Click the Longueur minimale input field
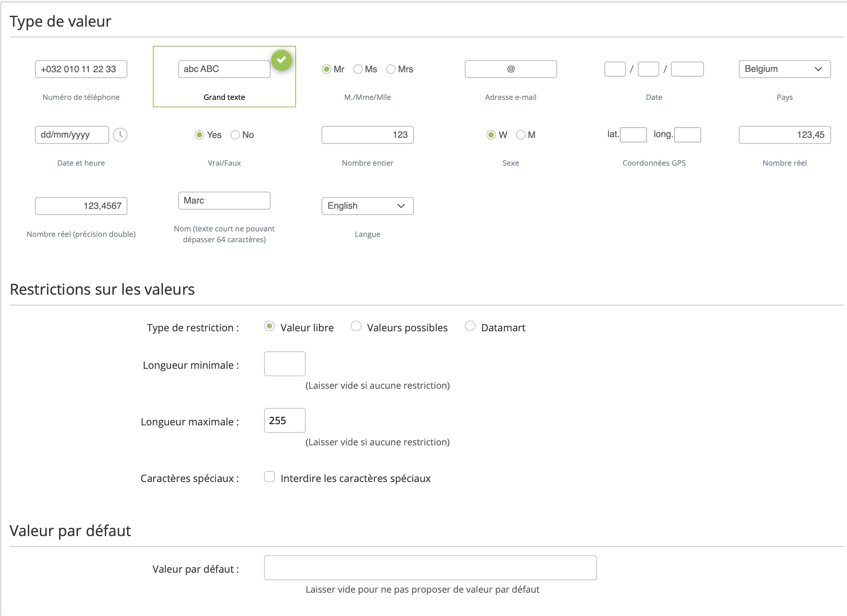Image resolution: width=847 pixels, height=616 pixels. [284, 364]
